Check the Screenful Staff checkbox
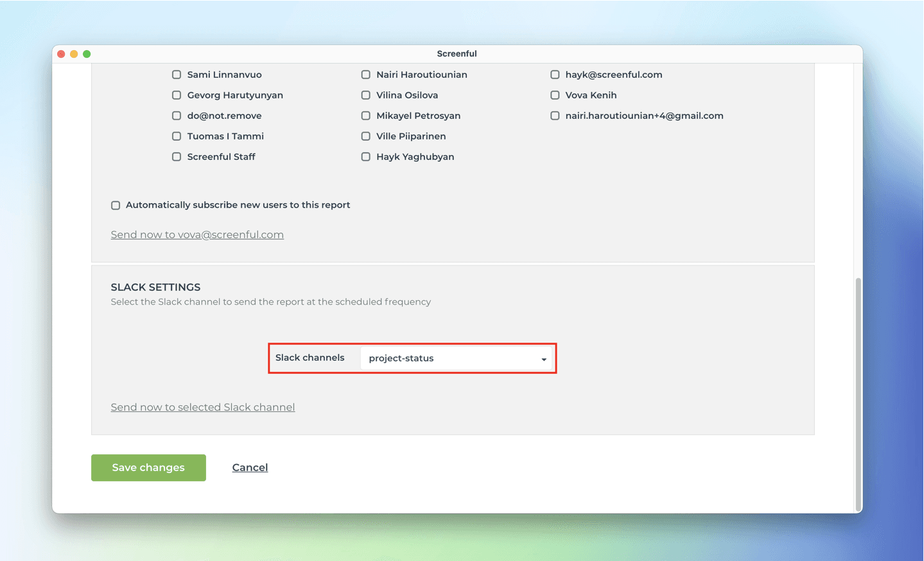Viewport: 924px width, 561px height. pos(177,157)
